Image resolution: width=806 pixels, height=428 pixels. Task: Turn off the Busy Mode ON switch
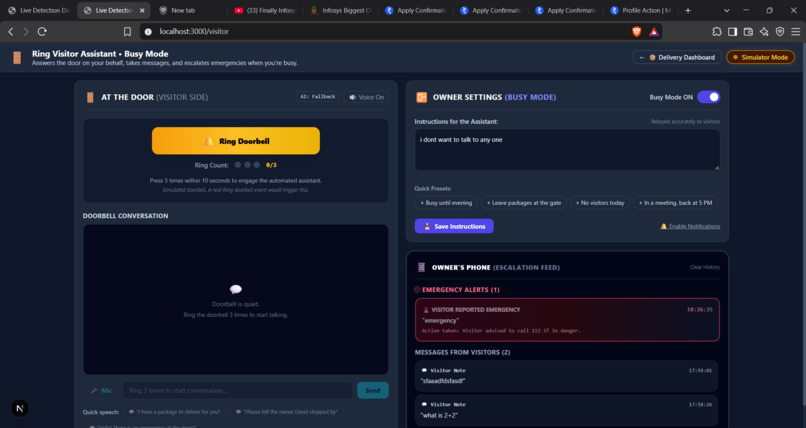tap(708, 97)
